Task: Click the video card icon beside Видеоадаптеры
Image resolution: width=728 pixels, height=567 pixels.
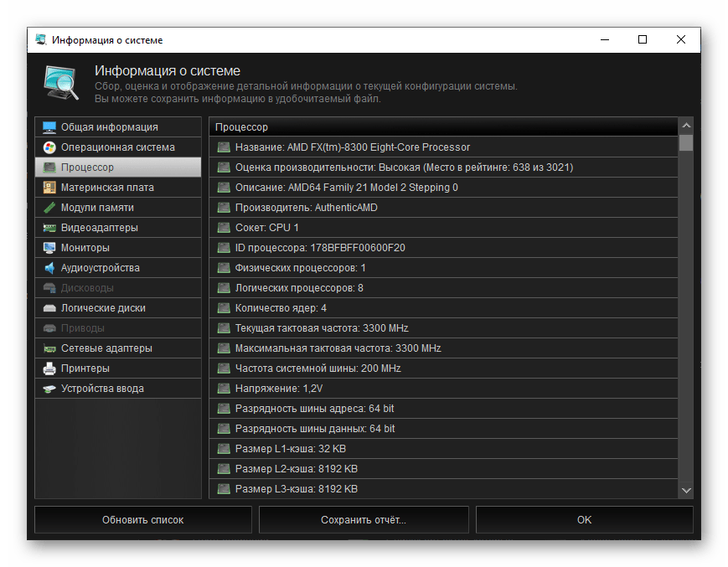Action: pos(49,227)
